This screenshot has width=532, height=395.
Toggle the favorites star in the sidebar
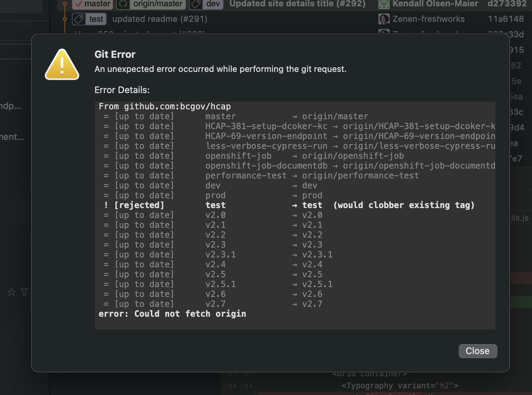pyautogui.click(x=11, y=292)
